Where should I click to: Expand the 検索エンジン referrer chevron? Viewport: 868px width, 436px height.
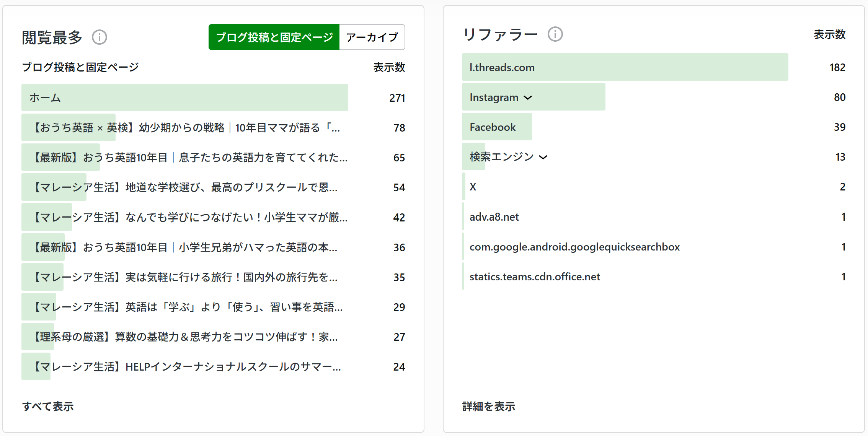[543, 157]
